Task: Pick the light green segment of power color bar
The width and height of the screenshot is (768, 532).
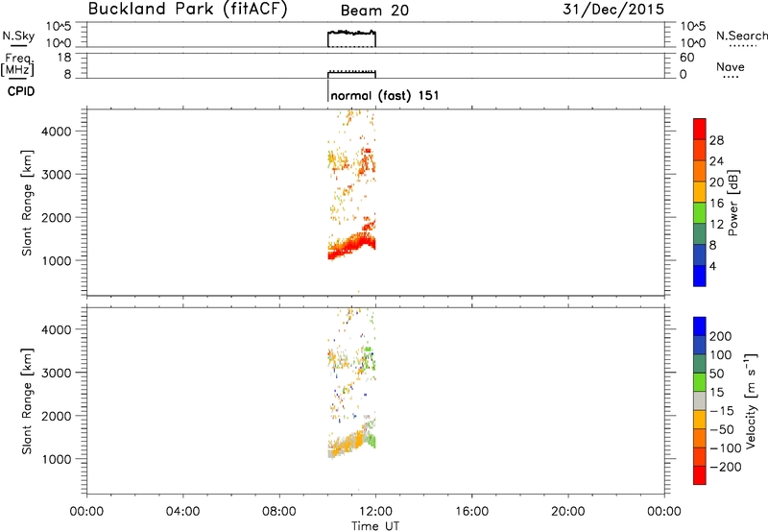Action: (700, 213)
